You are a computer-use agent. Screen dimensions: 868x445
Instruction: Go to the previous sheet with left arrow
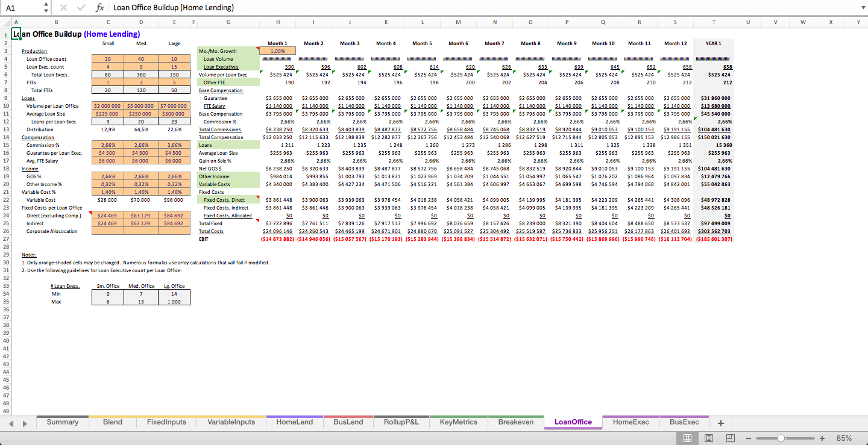(12, 423)
